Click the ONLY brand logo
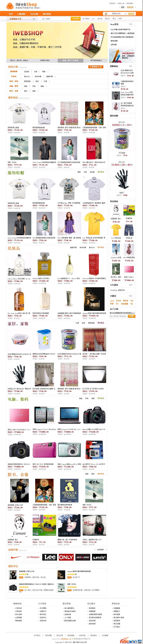 [66, 557]
